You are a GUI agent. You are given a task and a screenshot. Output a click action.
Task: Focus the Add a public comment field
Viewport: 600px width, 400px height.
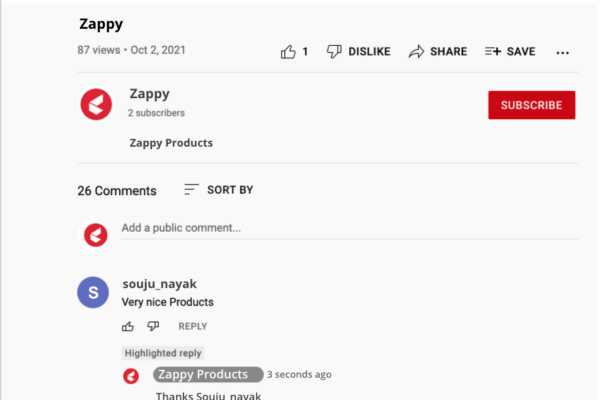tap(349, 229)
